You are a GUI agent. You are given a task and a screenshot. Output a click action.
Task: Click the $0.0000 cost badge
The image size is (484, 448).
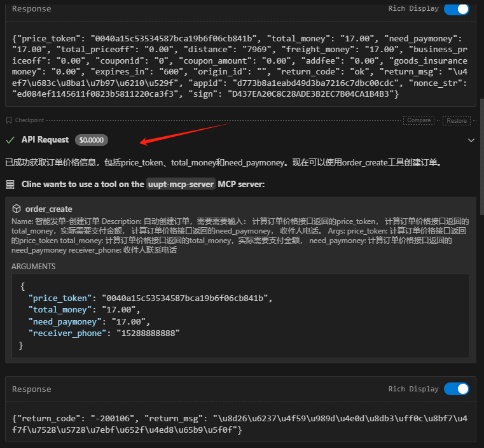coord(92,140)
